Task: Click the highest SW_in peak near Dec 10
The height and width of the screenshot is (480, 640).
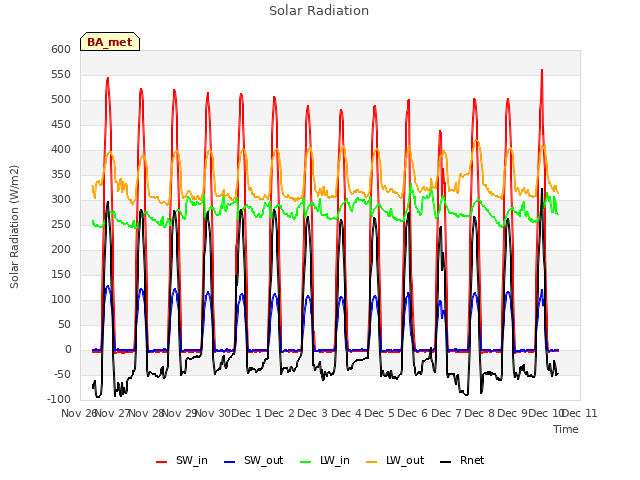Action: 542,70
